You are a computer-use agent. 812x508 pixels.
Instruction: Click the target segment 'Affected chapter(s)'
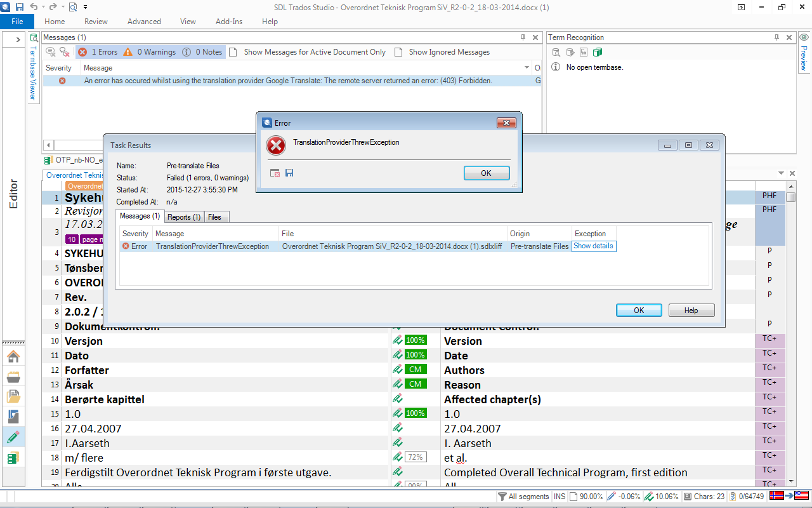492,399
